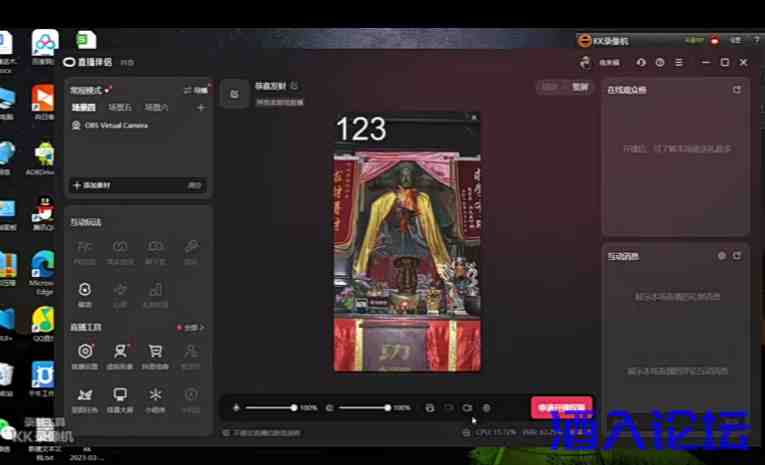Open the hamburger menu in the title bar
The width and height of the screenshot is (765, 465).
pyautogui.click(x=679, y=62)
